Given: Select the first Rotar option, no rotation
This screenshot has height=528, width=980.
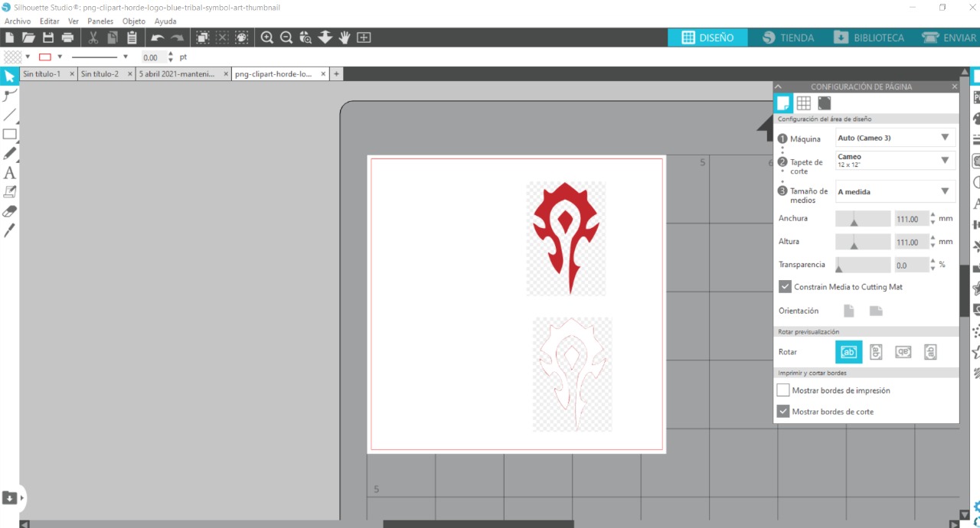Looking at the screenshot, I should (848, 352).
